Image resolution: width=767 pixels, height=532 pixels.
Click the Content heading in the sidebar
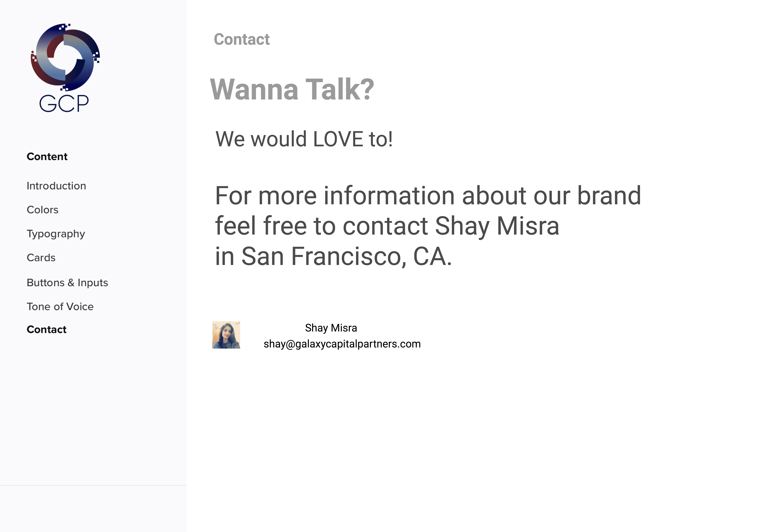47,157
